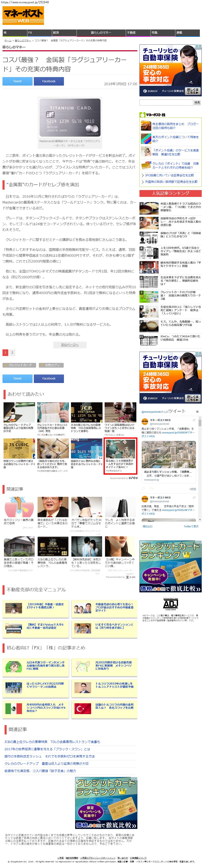Close the top Zurich insurance ad

pos(200,46)
